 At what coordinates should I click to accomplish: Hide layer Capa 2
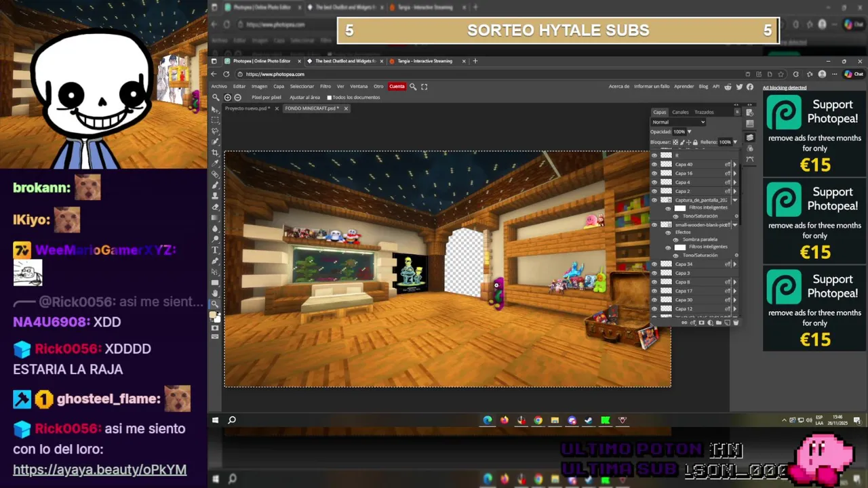point(654,190)
